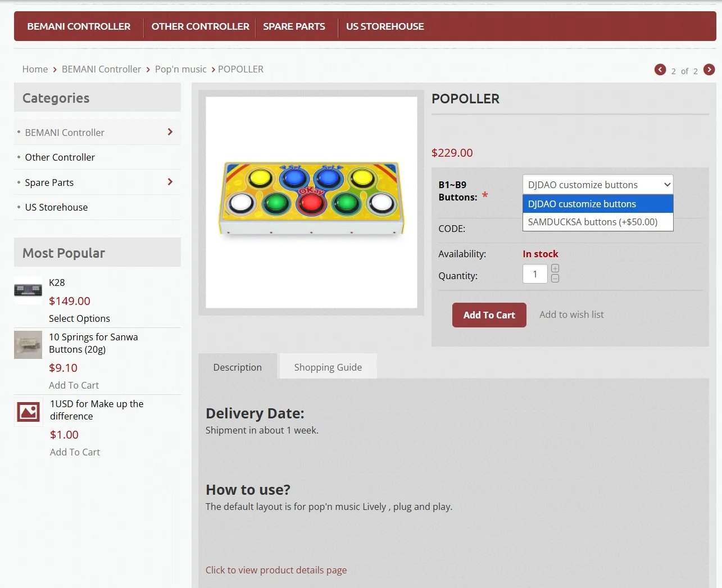722x588 pixels.
Task: Open US STOREHOUSE menu
Action: pos(385,26)
